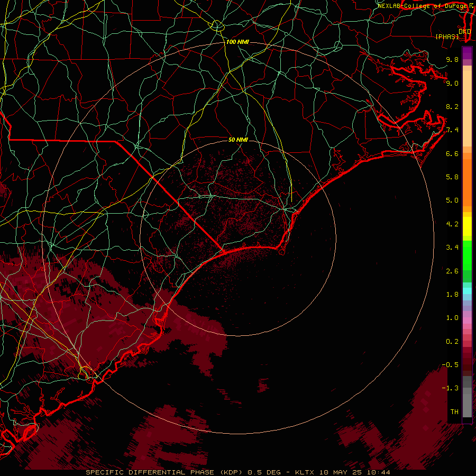Pick the bright green segment of the color bar
The width and height of the screenshot is (476, 476).
point(467,255)
